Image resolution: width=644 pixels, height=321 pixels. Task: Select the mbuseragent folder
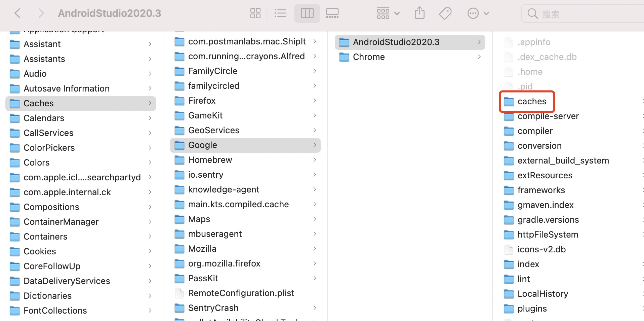click(x=245, y=234)
